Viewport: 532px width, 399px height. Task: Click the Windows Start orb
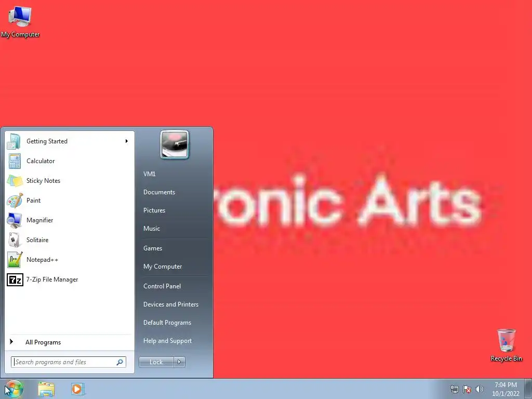(14, 389)
